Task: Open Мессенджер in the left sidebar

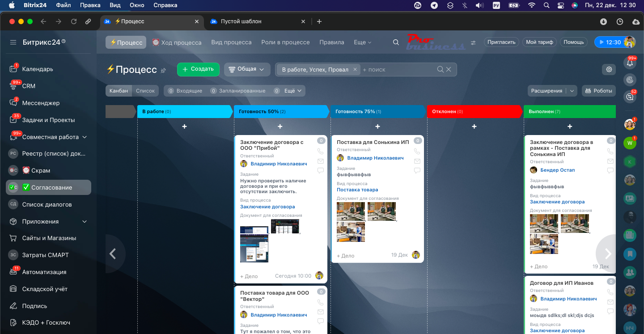Action: [x=41, y=103]
